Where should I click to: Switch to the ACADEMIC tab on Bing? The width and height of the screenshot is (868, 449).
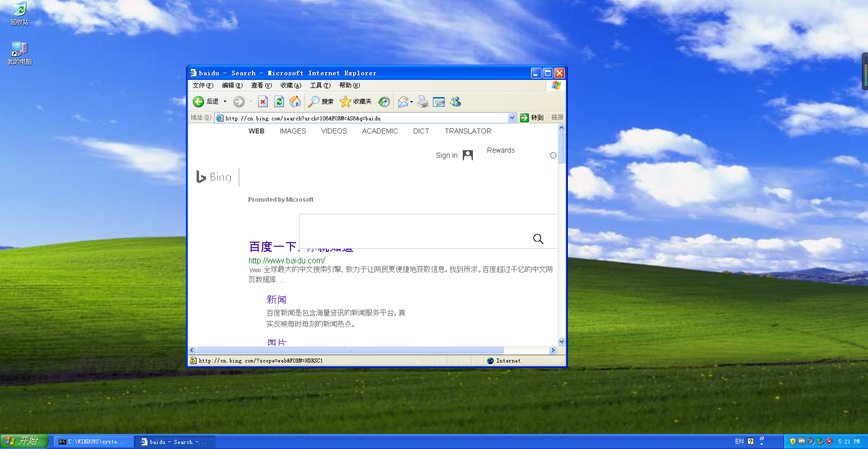pos(380,131)
